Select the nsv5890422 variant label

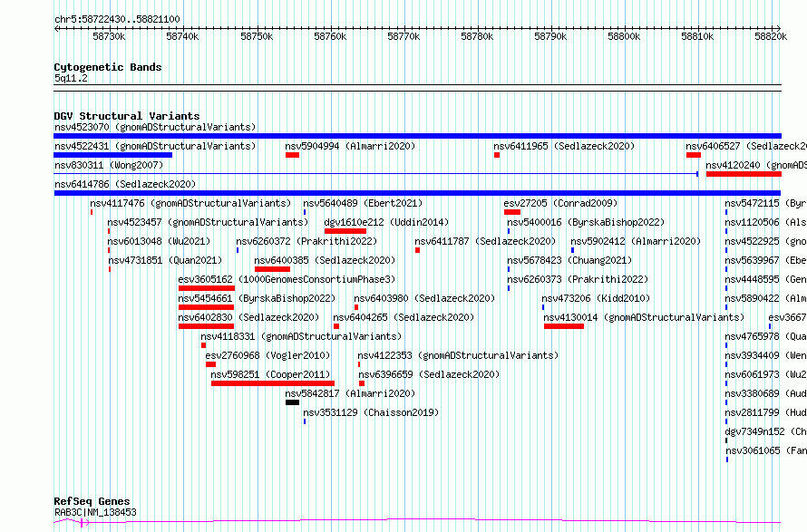point(766,298)
